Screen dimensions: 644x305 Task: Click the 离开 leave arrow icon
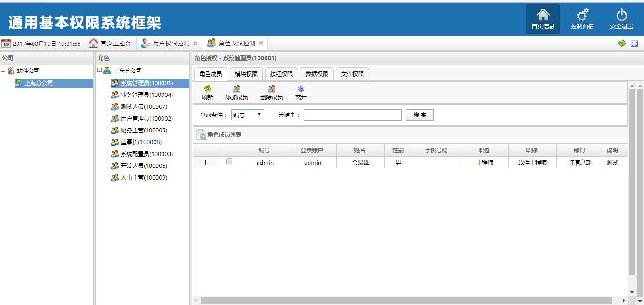(301, 89)
